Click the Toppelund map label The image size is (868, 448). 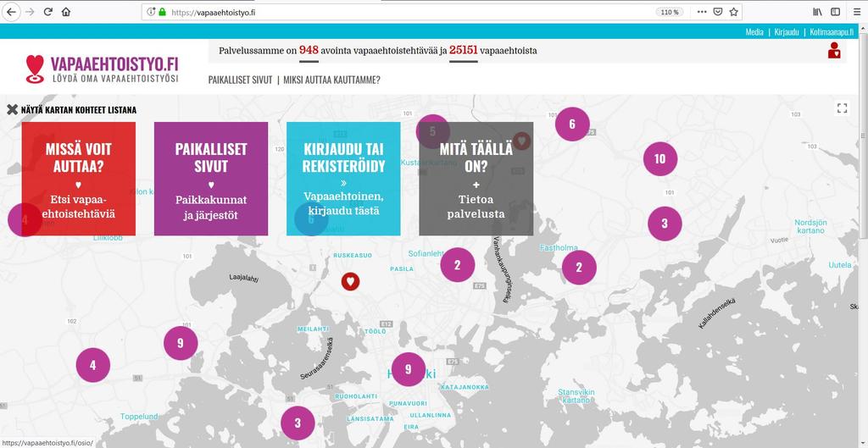[x=139, y=417]
